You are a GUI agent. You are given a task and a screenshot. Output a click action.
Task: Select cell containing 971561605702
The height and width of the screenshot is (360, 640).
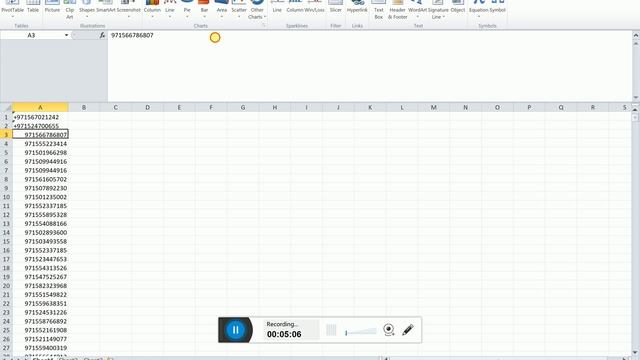pyautogui.click(x=40, y=179)
